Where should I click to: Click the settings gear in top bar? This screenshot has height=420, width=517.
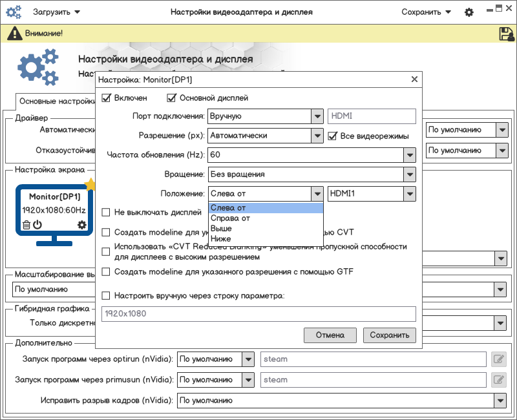click(469, 12)
